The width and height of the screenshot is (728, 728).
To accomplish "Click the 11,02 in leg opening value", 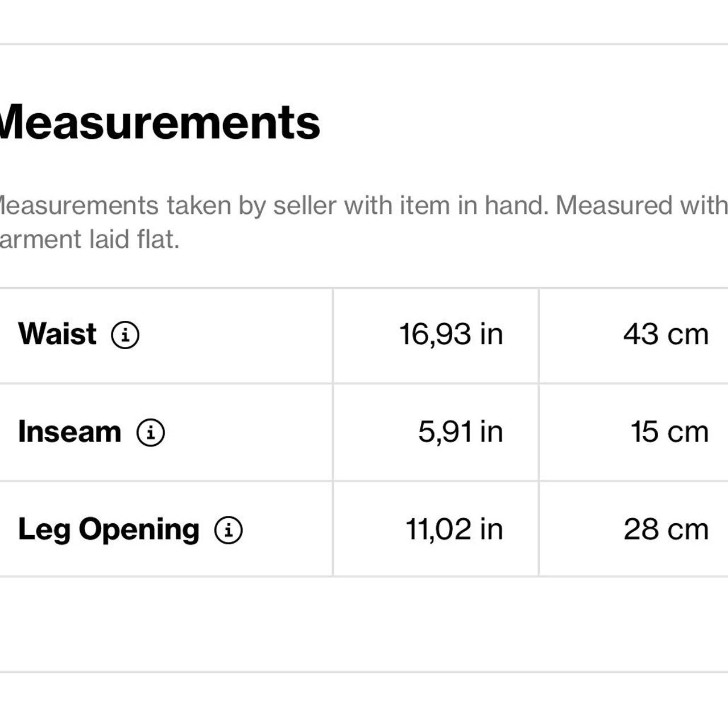I will 454,530.
